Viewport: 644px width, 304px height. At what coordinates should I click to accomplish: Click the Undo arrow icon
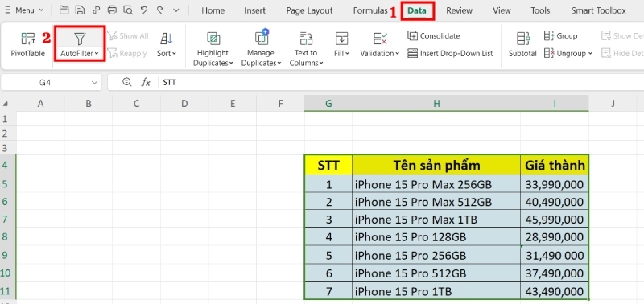click(144, 10)
